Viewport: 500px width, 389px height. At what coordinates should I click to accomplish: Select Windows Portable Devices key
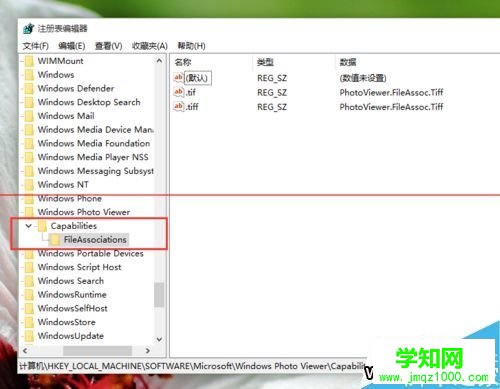pos(91,253)
